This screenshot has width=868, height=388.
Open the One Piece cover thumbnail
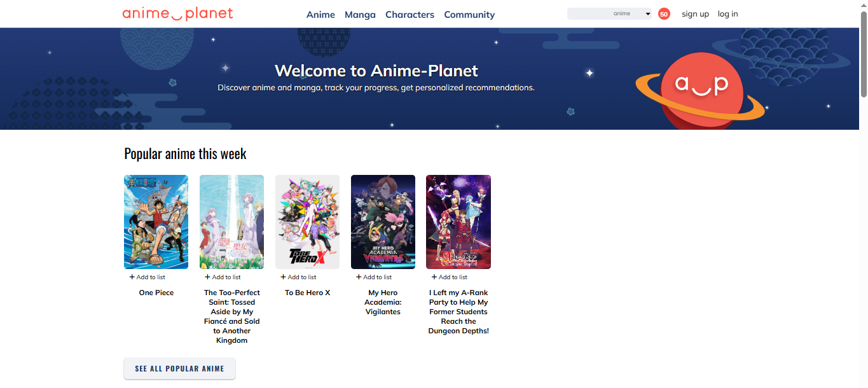156,222
